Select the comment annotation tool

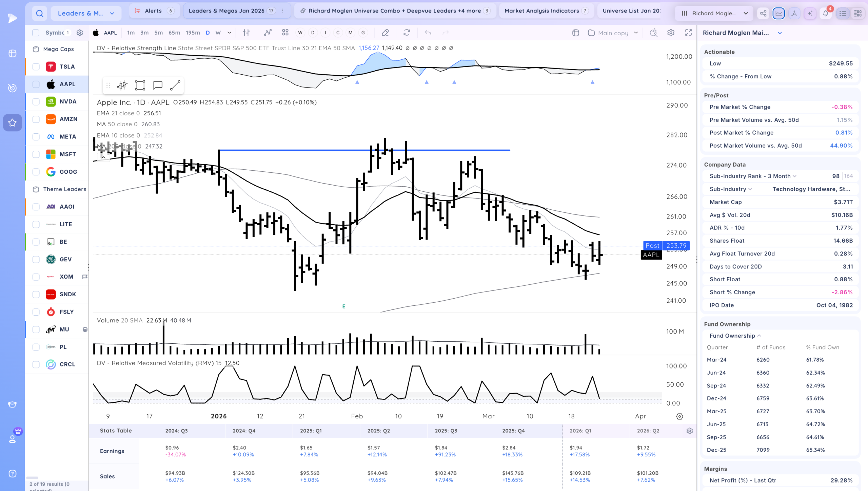click(x=158, y=86)
